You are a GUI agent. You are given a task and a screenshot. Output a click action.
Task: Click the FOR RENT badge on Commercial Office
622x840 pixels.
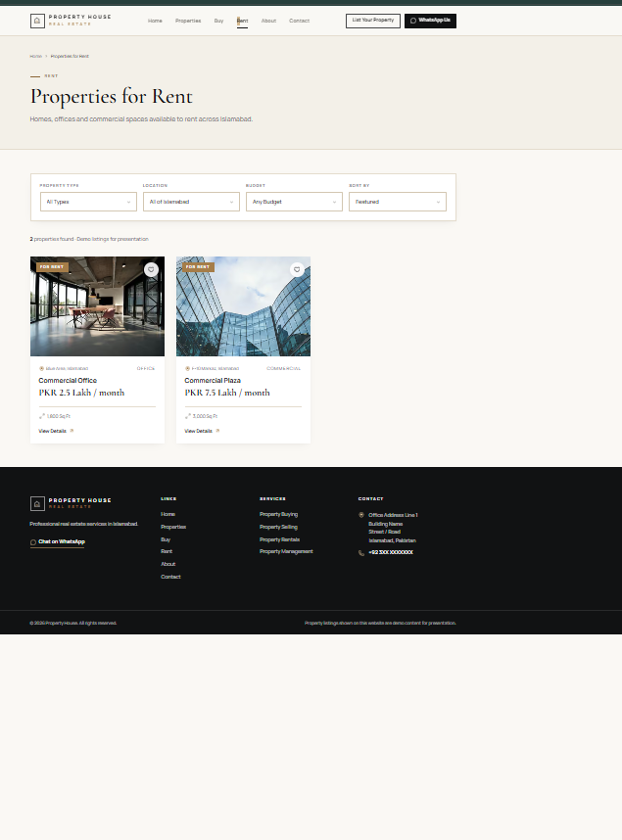point(52,267)
